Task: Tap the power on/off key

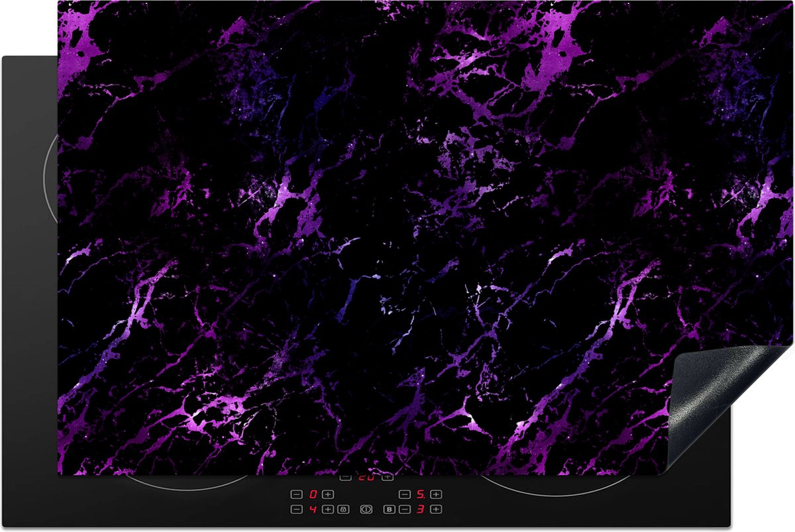Action: [x=366, y=509]
